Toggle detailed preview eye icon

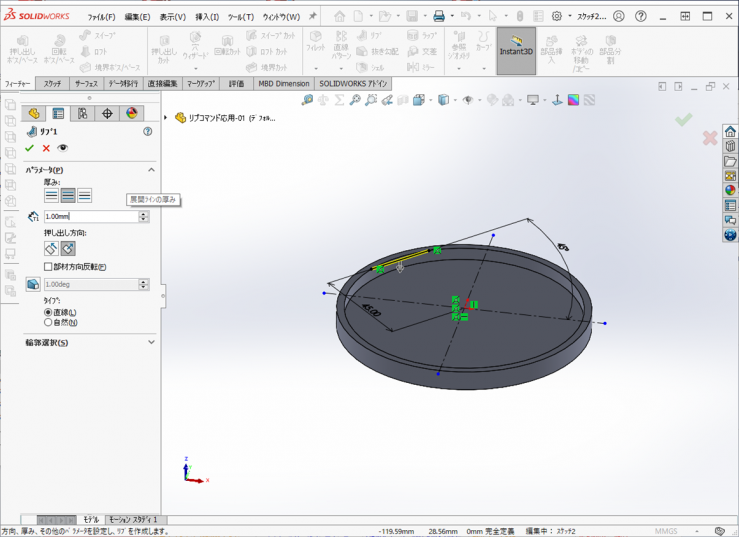tap(63, 148)
